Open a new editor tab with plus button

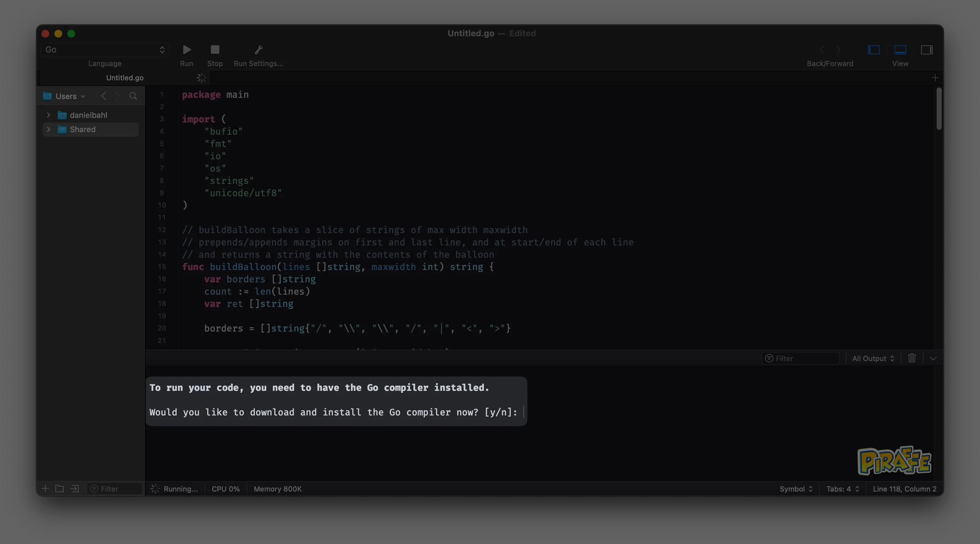point(936,78)
